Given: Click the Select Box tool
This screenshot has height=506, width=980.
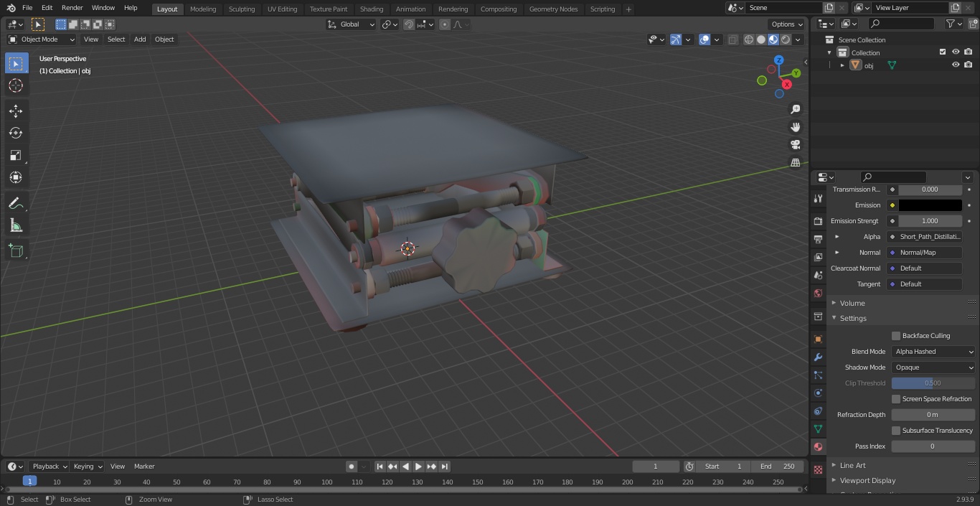Looking at the screenshot, I should click(x=16, y=64).
